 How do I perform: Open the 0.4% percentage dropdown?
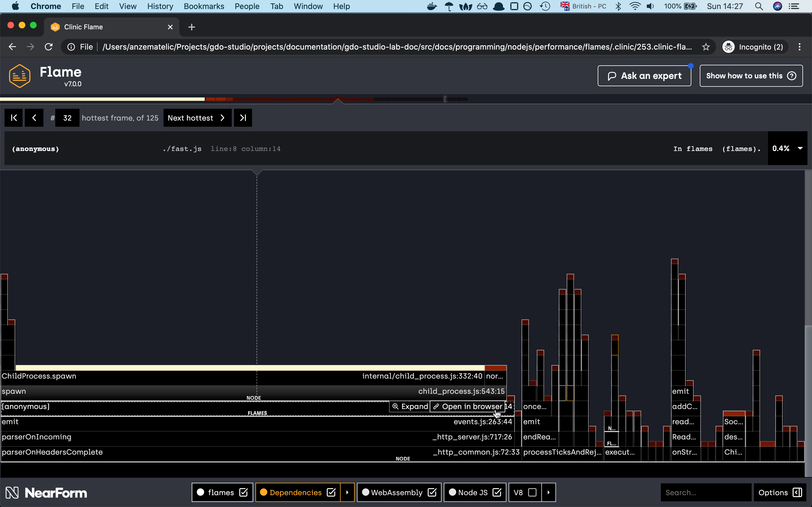pyautogui.click(x=800, y=148)
